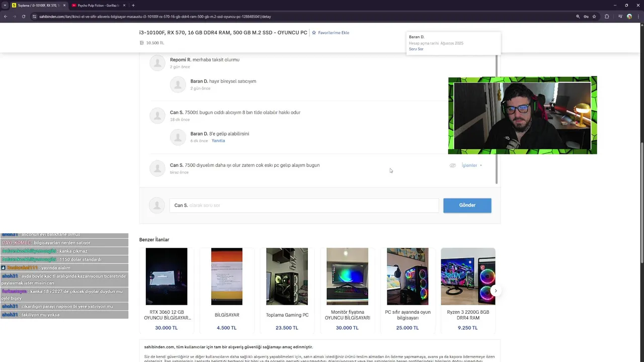
Task: Go back to the previous page
Action: tap(6, 17)
